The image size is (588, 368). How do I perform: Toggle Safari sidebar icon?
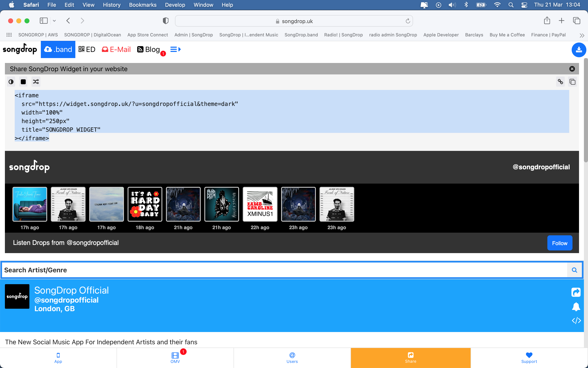tap(44, 21)
